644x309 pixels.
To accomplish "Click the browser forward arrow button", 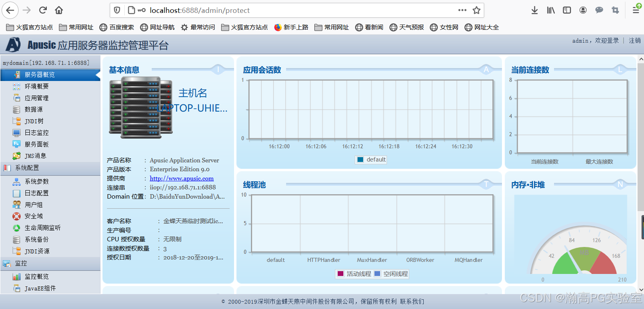I will click(x=27, y=10).
